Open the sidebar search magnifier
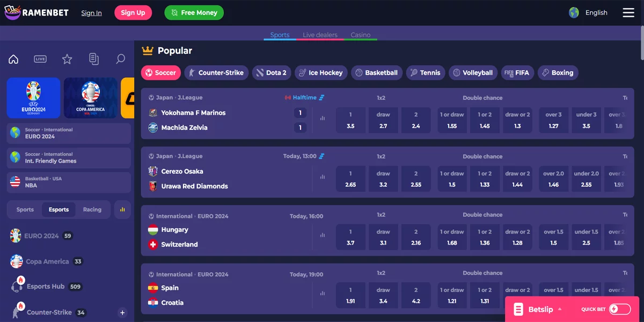644x322 pixels. (121, 59)
